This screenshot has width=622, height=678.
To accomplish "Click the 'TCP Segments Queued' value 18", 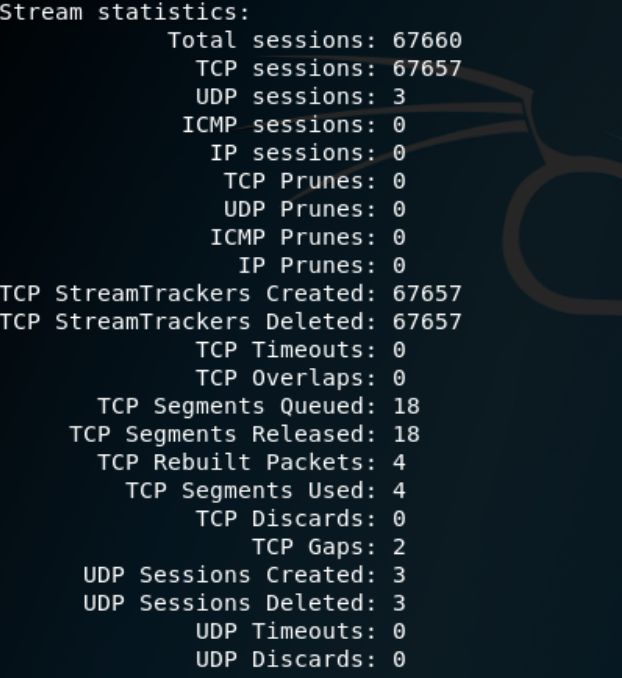I will pyautogui.click(x=406, y=406).
